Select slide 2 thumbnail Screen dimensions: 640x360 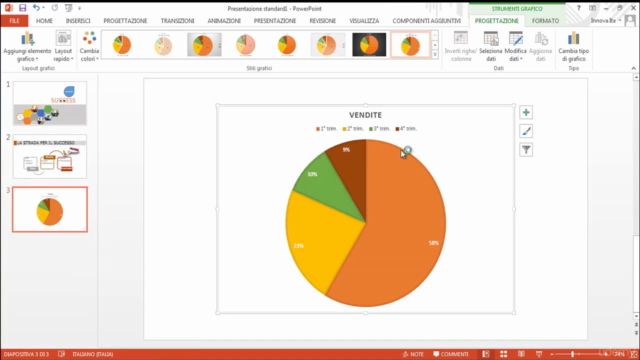(x=50, y=157)
